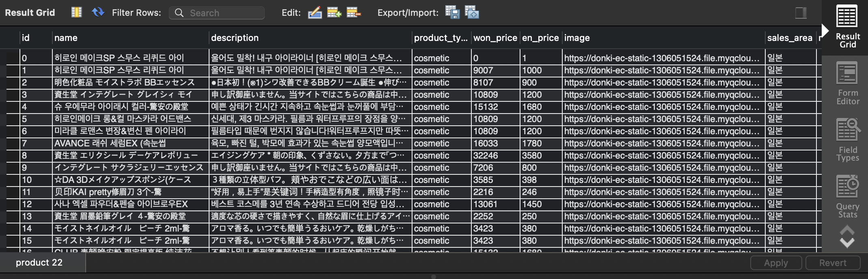This screenshot has height=279, width=868.
Task: Click the Filter Rows search field
Action: point(217,13)
